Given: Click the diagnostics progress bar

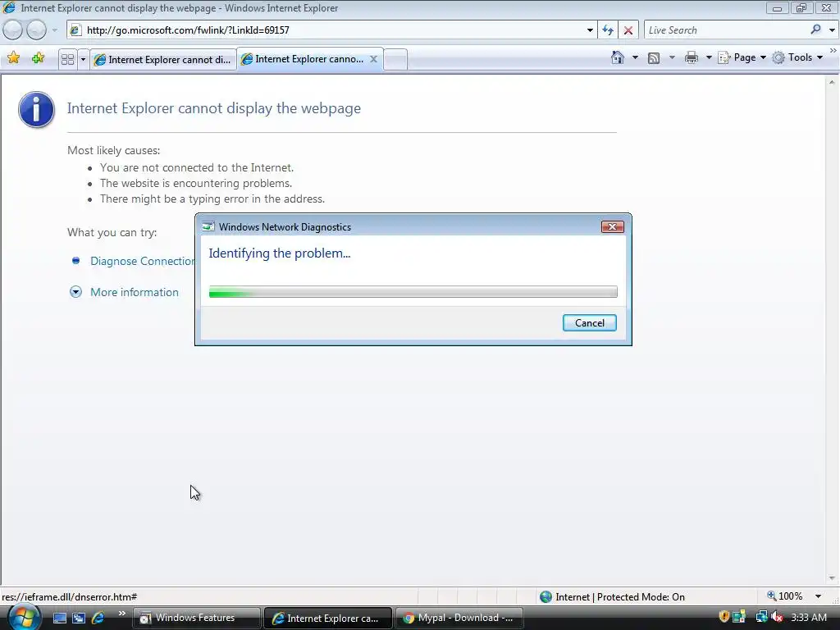Looking at the screenshot, I should click(x=413, y=291).
